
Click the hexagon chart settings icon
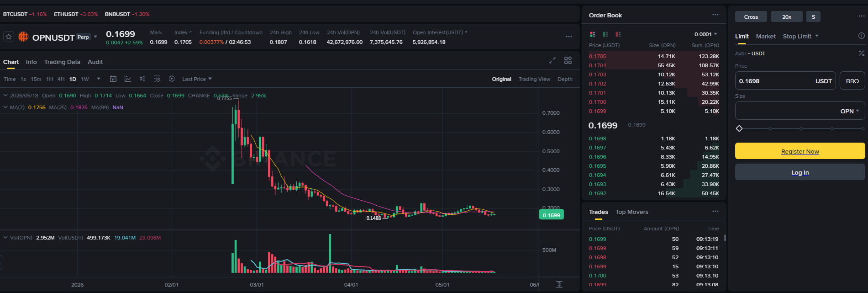pos(172,79)
